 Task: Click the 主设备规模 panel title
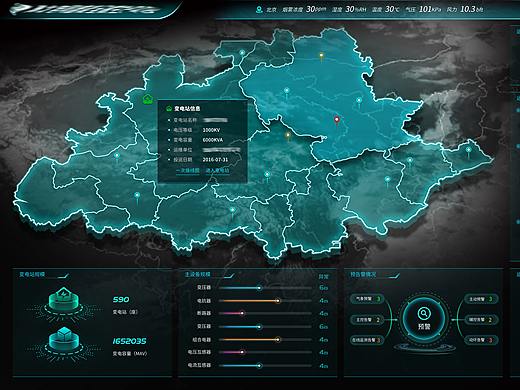(x=197, y=274)
